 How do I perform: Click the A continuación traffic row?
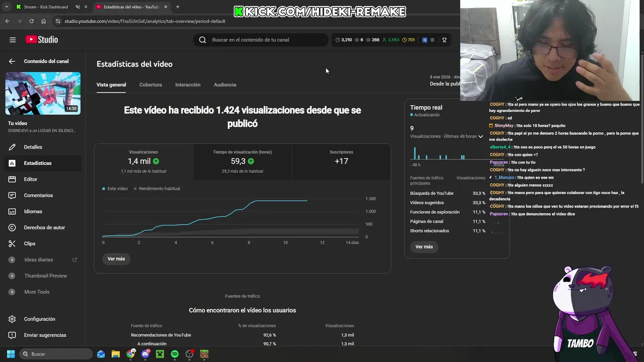pyautogui.click(x=243, y=344)
